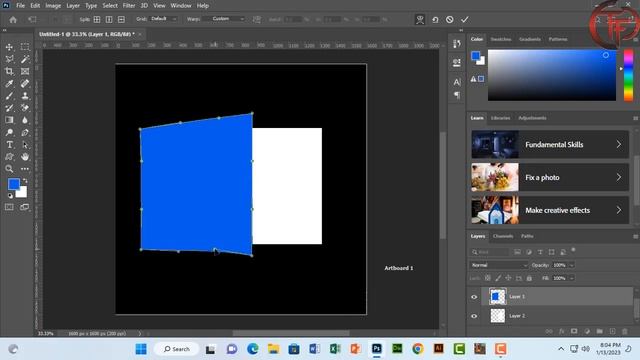Select the Crop tool
This screenshot has height=360, width=640.
9,71
